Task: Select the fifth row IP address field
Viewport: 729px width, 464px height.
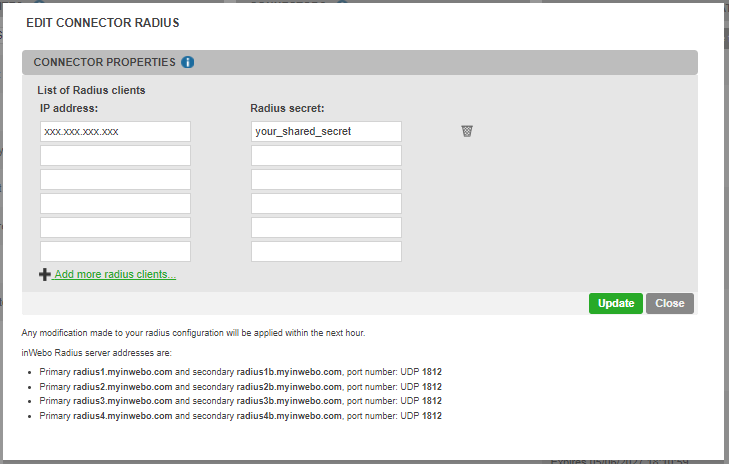Action: point(115,227)
